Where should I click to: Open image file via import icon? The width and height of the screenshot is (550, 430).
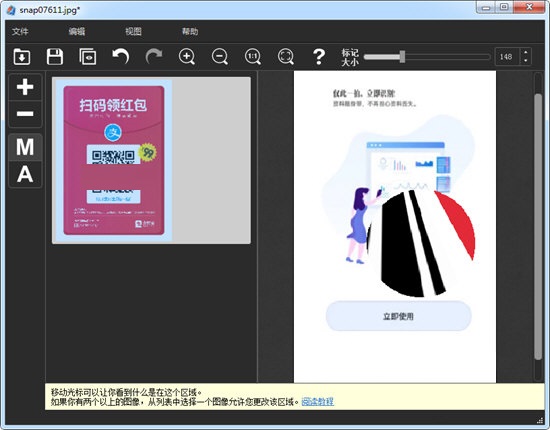[x=22, y=56]
